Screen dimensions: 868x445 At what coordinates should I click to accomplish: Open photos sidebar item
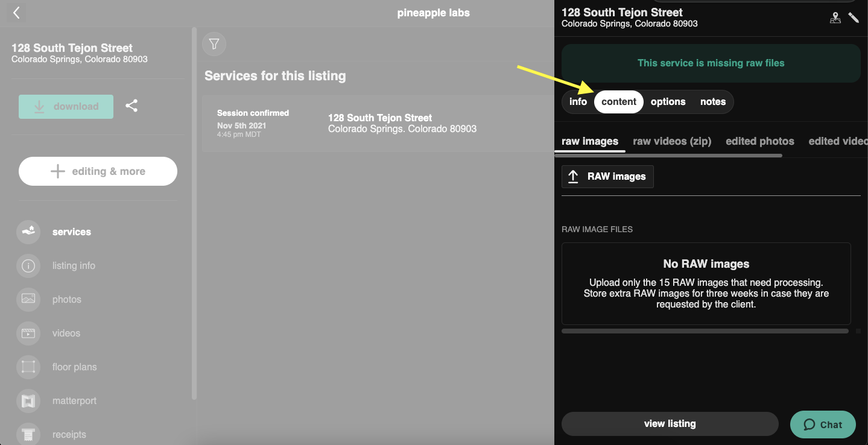tap(66, 299)
